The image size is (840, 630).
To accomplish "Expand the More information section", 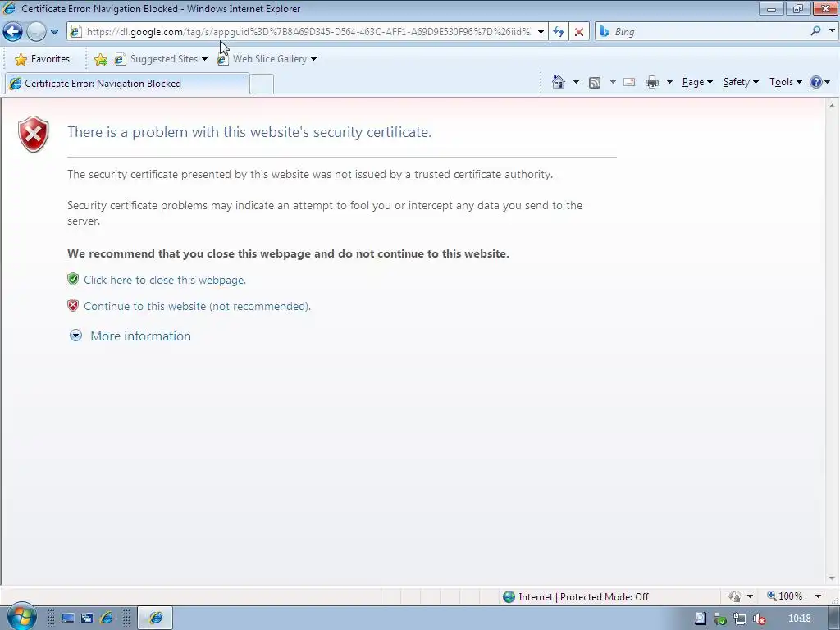I will point(130,336).
